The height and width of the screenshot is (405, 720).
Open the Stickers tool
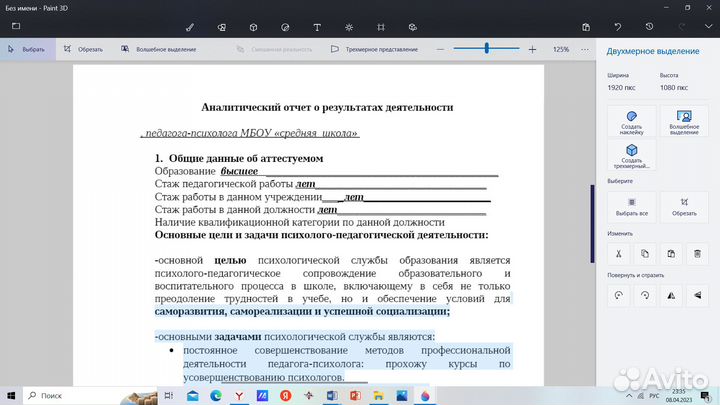click(x=285, y=27)
